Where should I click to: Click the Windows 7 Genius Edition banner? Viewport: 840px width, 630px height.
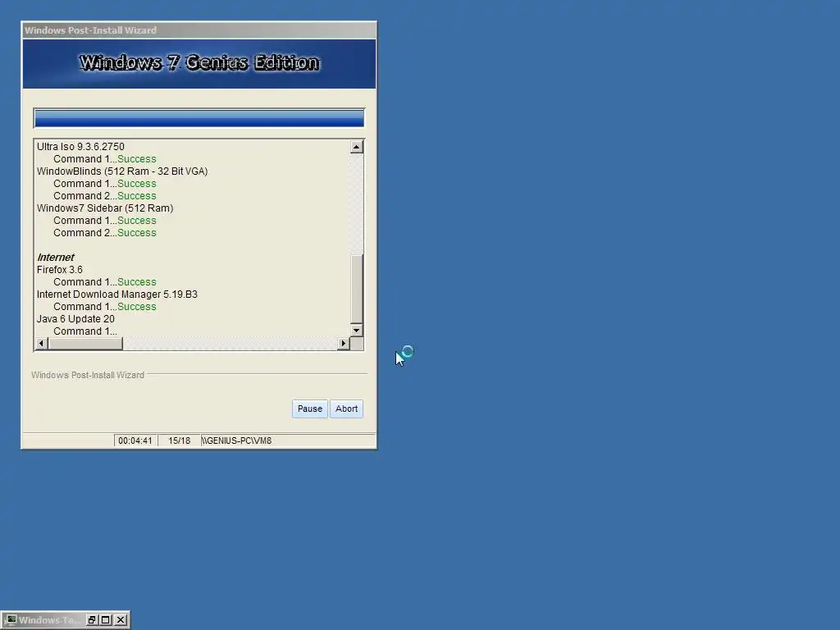pyautogui.click(x=199, y=63)
